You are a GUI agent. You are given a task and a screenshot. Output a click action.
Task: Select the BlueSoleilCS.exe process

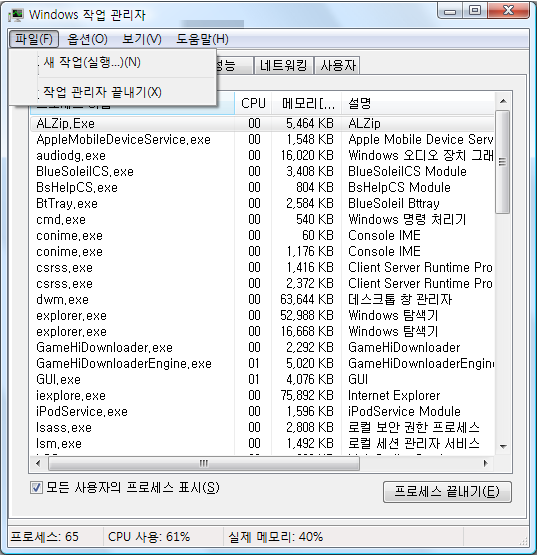(262, 172)
